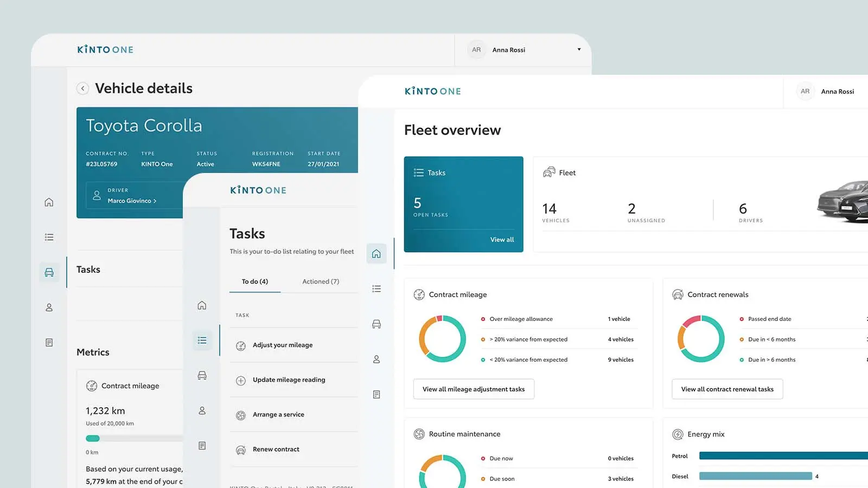Click AR avatar in Vehicle details header
868x488 pixels.
[x=476, y=49]
